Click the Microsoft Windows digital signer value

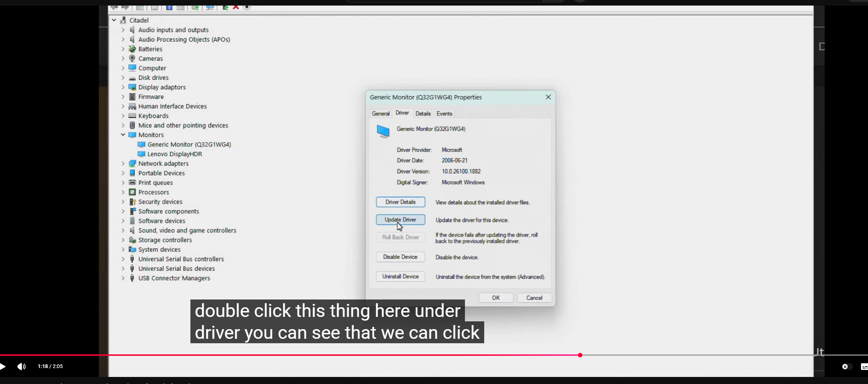(x=463, y=182)
